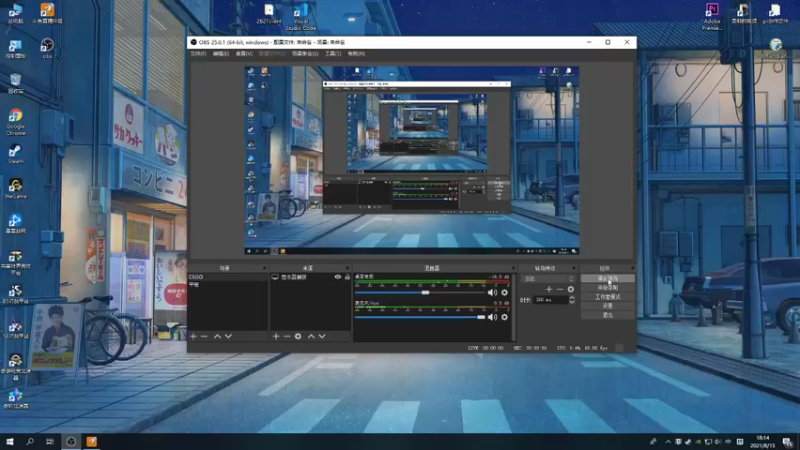800x450 pixels.
Task: Remove the transition with the Scene Transitions minus icon
Action: click(x=560, y=289)
